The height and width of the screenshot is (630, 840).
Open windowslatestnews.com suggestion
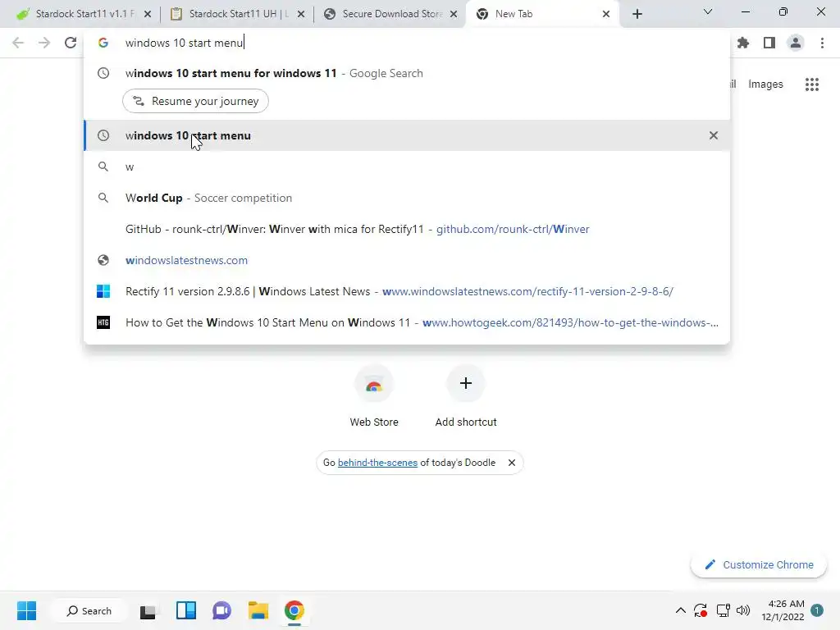pos(407,260)
